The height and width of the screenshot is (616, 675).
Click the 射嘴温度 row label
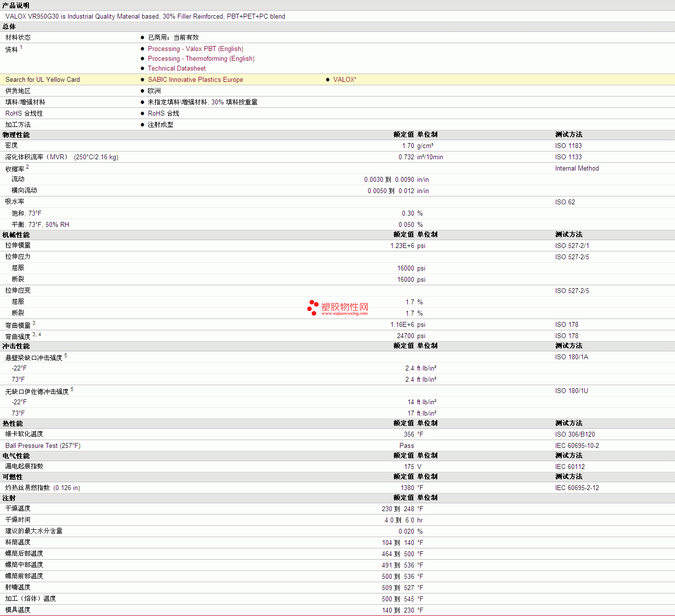click(x=18, y=588)
